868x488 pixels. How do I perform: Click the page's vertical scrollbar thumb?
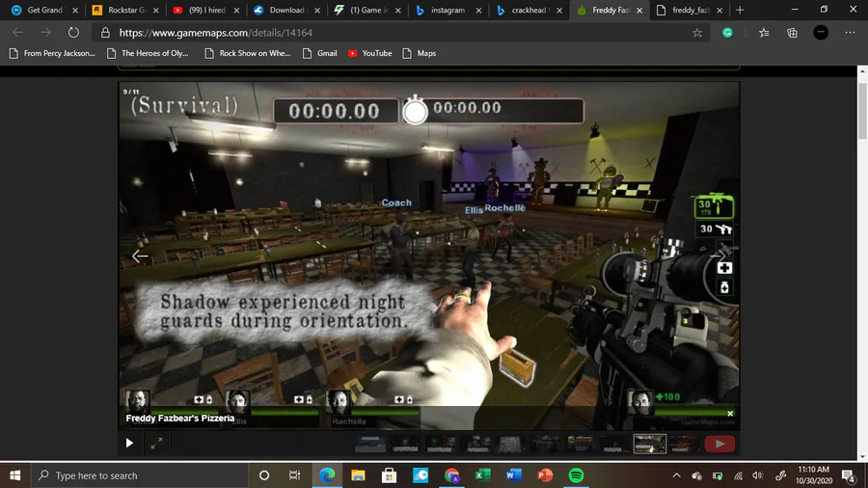click(862, 111)
